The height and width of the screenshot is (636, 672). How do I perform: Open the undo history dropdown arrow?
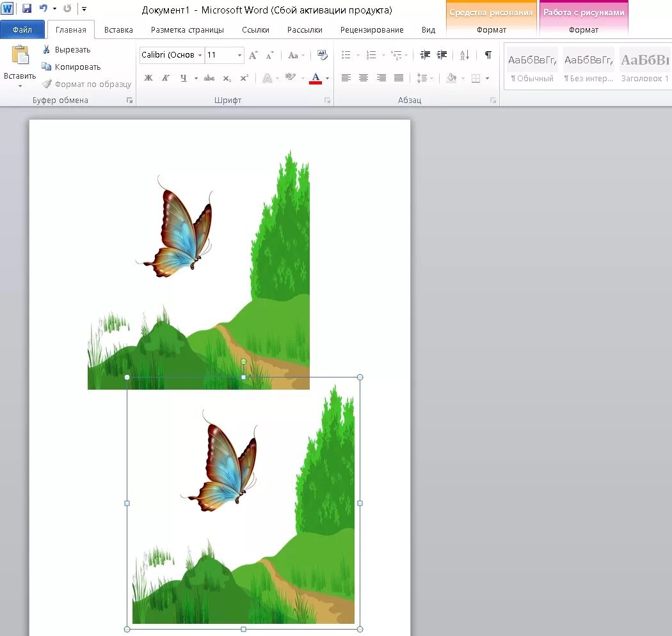pos(54,8)
